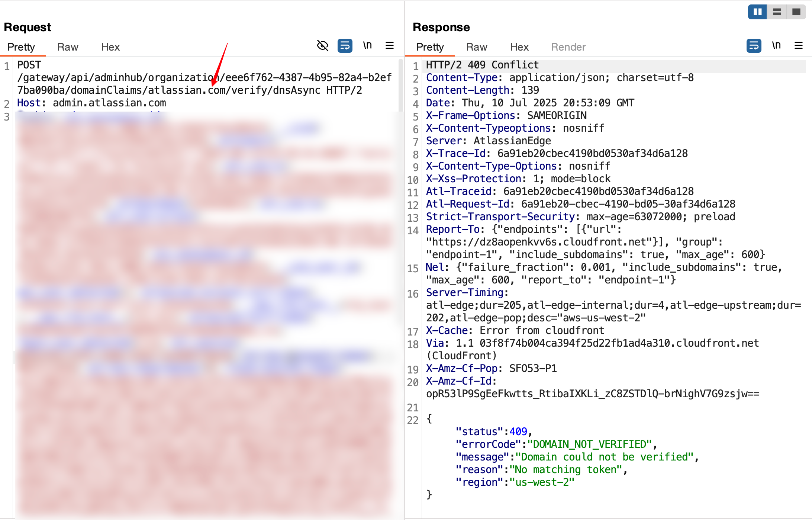Select Pretty tab in Request panel
812x520 pixels.
[x=21, y=47]
